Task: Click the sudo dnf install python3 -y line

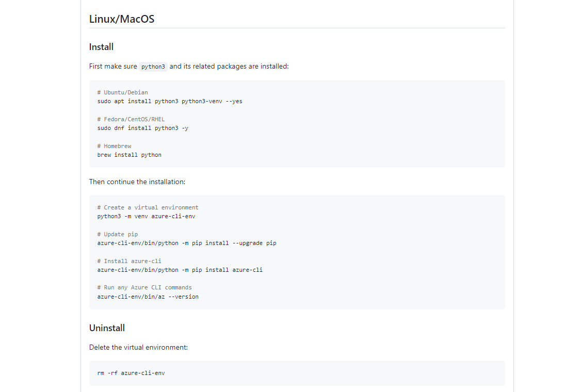Action: 143,127
